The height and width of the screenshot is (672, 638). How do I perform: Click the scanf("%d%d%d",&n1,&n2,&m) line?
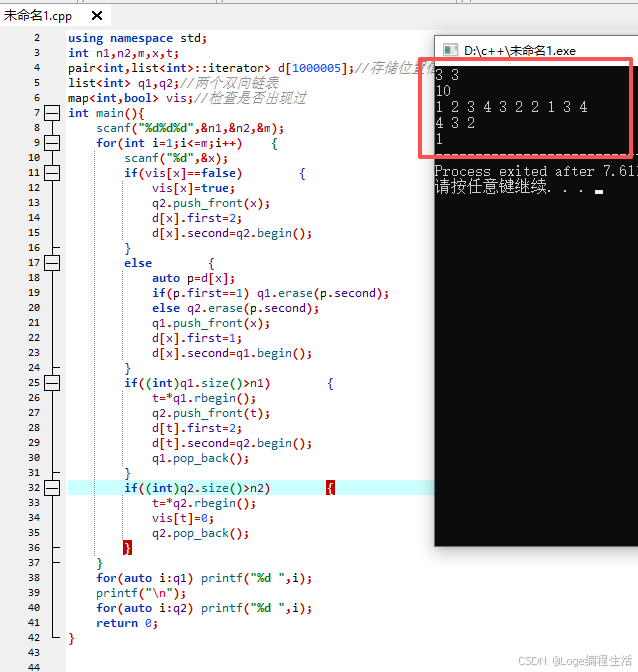(190, 128)
